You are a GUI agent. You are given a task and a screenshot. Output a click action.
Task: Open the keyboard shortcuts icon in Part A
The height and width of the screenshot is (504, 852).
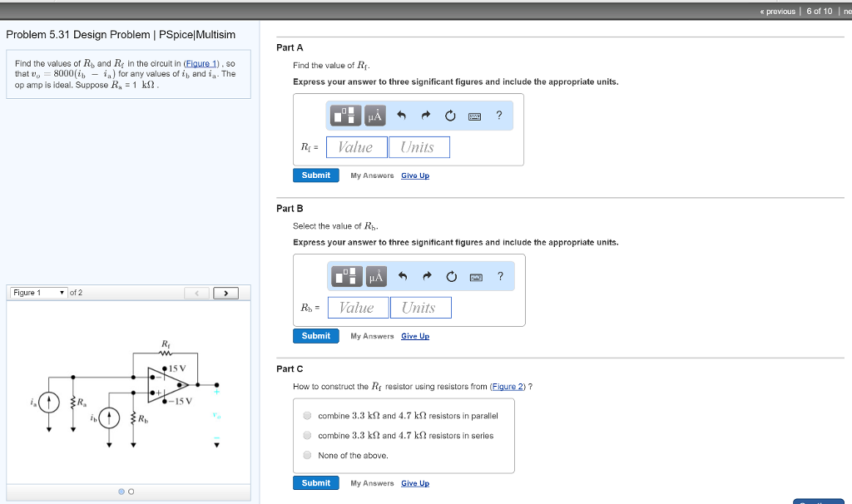click(475, 116)
